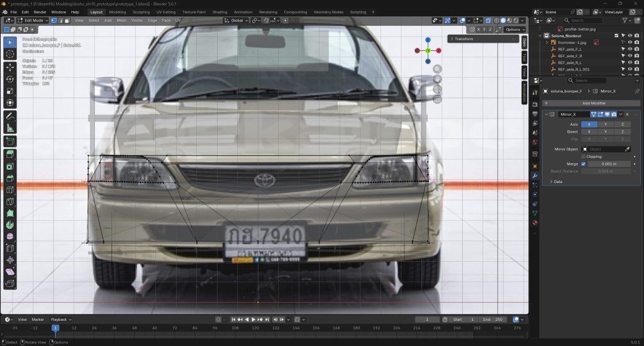Expand the frontview-1.jpg outliner item
The width and height of the screenshot is (644, 346).
(x=547, y=42)
